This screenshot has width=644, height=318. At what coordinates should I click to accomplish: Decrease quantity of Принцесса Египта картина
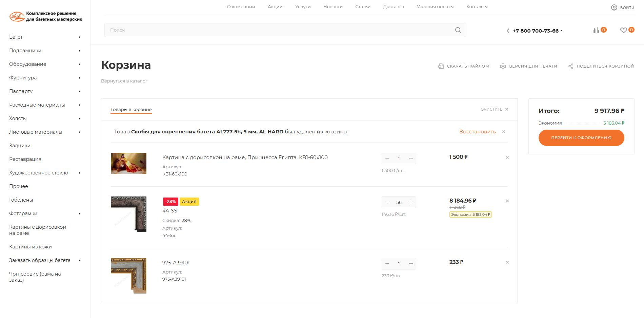pos(387,158)
